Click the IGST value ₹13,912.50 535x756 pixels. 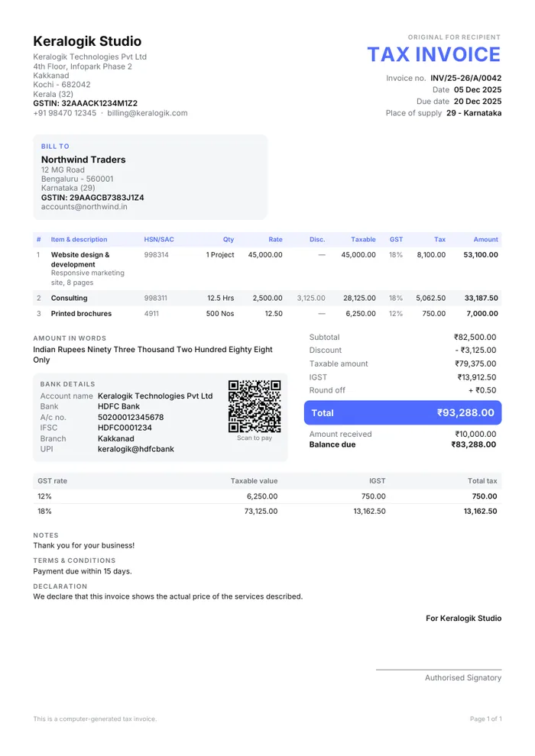[x=477, y=377]
